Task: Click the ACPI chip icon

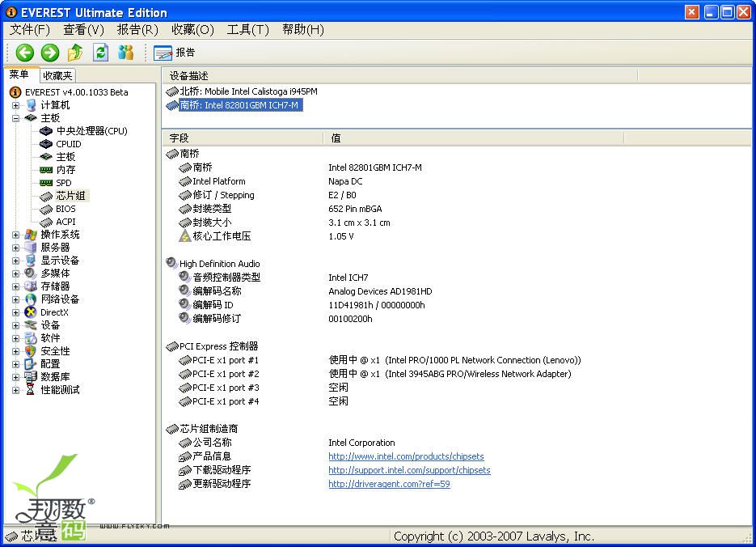Action: tap(46, 223)
